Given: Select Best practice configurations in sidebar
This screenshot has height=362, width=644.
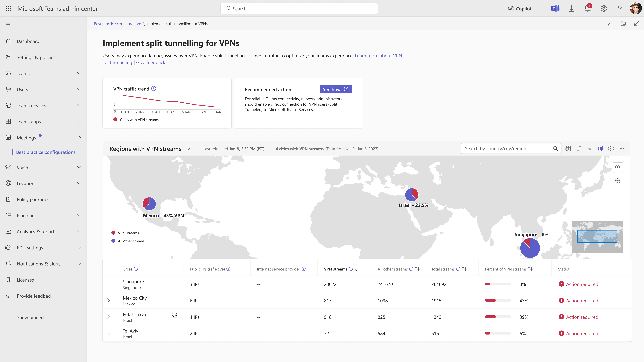Looking at the screenshot, I should point(46,152).
